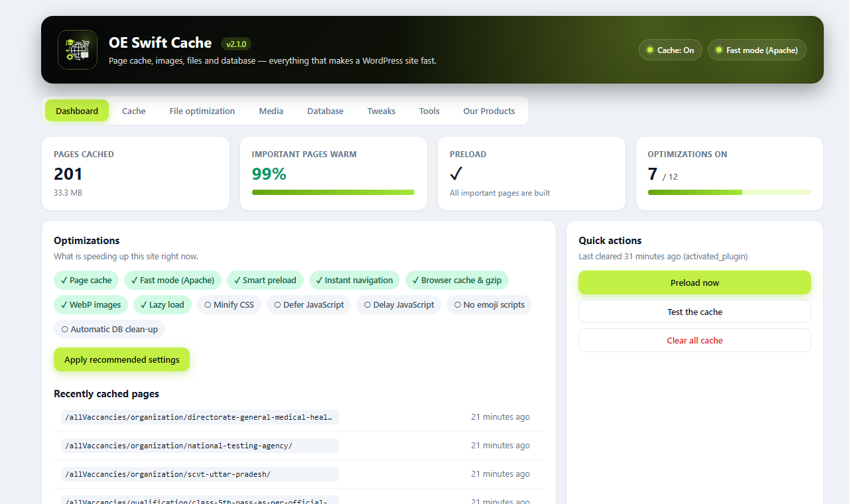
Task: Click the v2.1.0 version badge
Action: (x=236, y=44)
